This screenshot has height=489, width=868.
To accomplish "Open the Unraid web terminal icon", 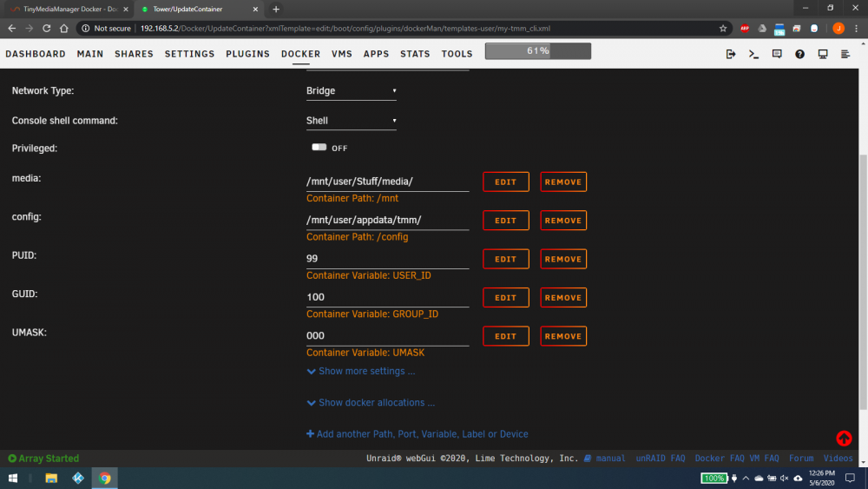I will tap(753, 54).
